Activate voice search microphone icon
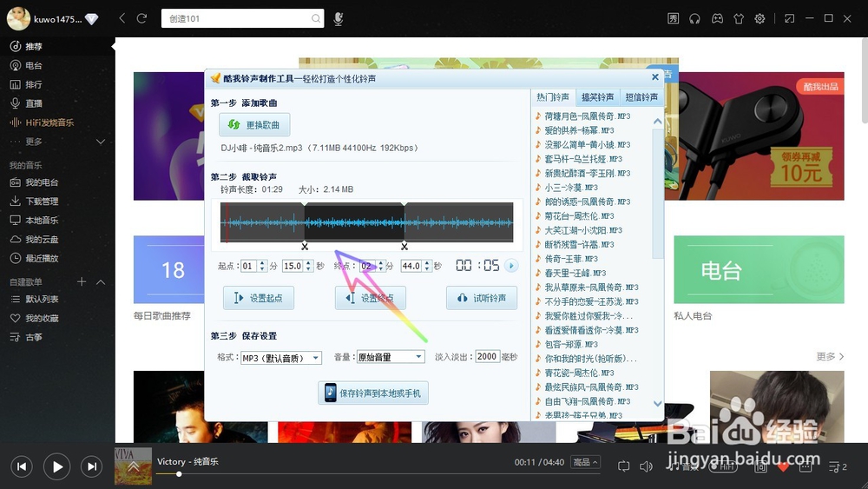The image size is (868, 489). (x=339, y=19)
